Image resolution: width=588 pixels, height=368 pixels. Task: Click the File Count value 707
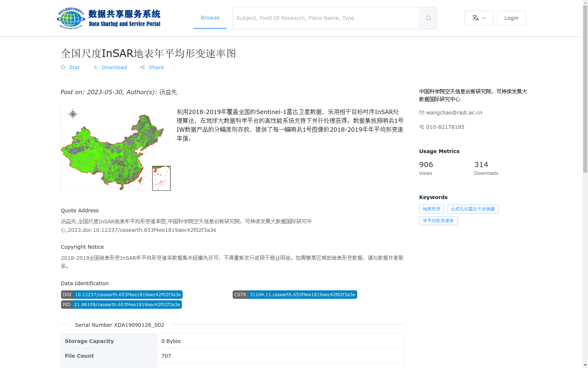[x=166, y=356]
